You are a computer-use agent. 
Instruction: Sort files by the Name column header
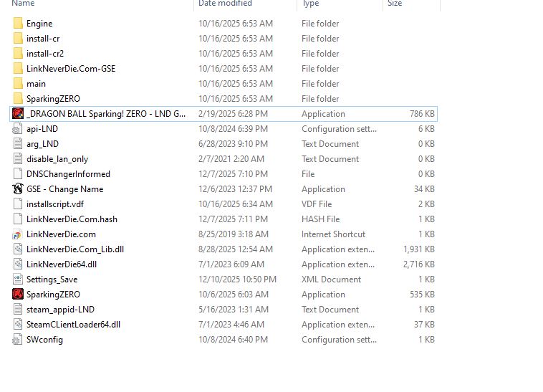(x=23, y=4)
